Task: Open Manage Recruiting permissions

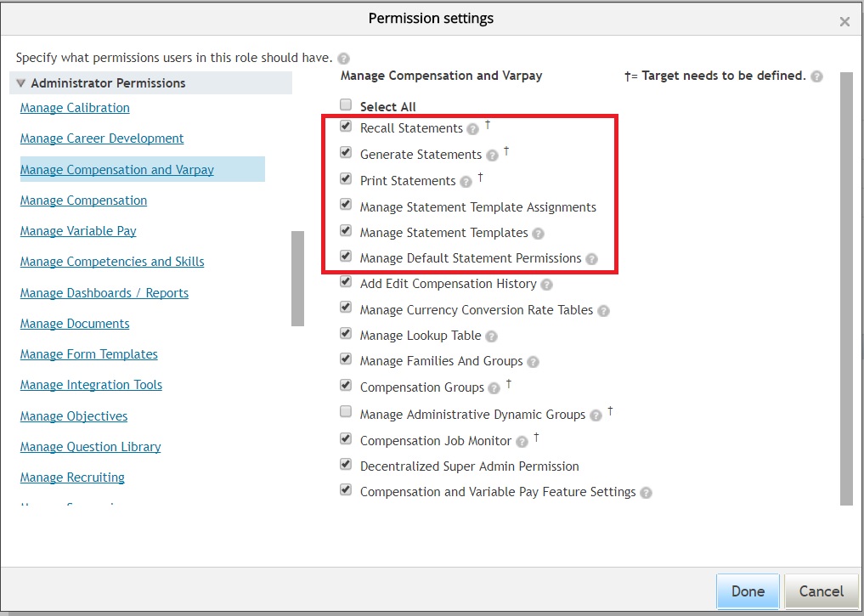Action: (72, 478)
